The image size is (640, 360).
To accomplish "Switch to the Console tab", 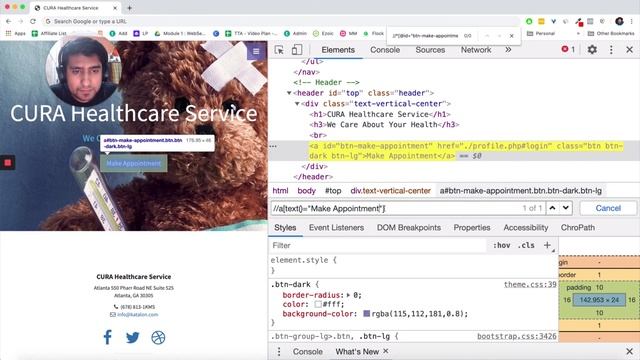I will (x=385, y=50).
